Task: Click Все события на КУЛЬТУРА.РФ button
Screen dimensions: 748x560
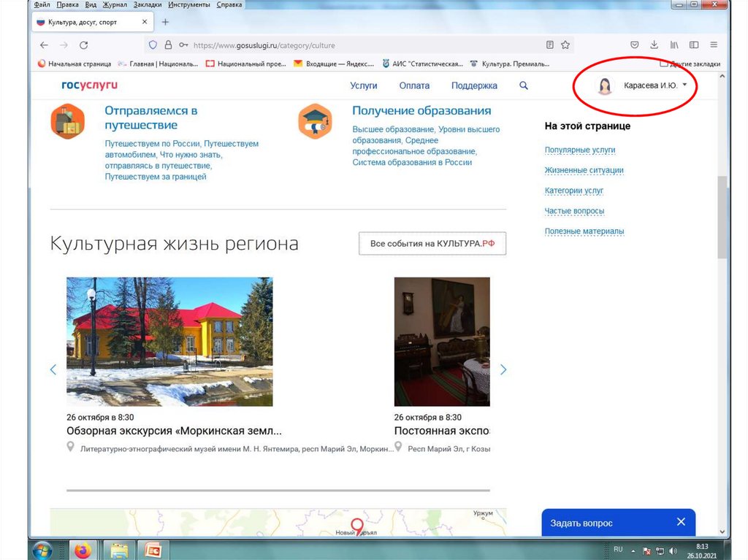Action: tap(432, 244)
